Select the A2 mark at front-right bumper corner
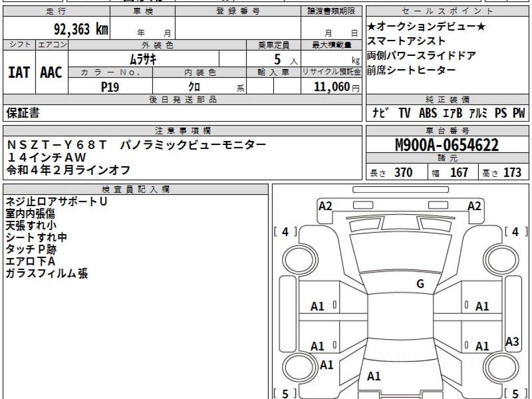The image size is (532, 399). [x=474, y=206]
